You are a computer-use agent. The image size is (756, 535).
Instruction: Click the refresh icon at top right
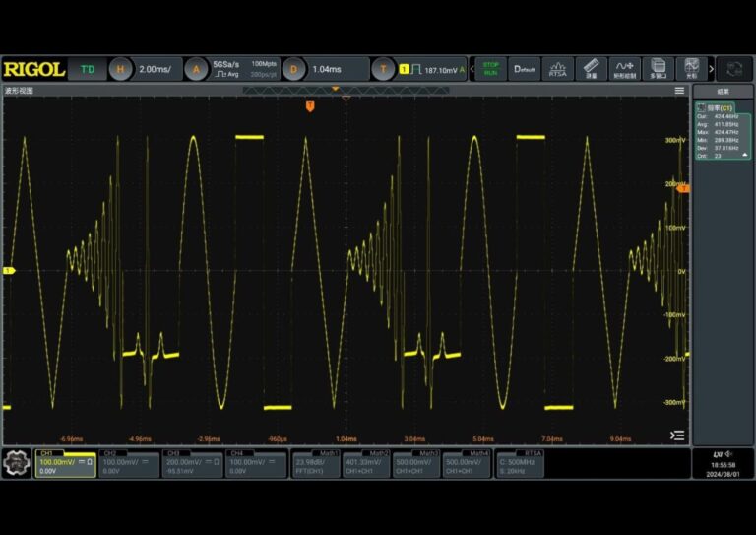pyautogui.click(x=734, y=69)
